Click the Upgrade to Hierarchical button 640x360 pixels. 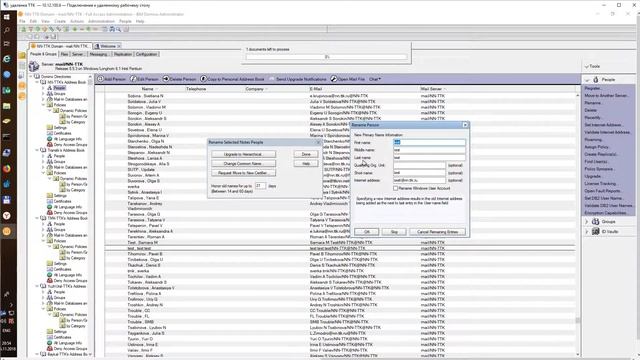coord(243,154)
